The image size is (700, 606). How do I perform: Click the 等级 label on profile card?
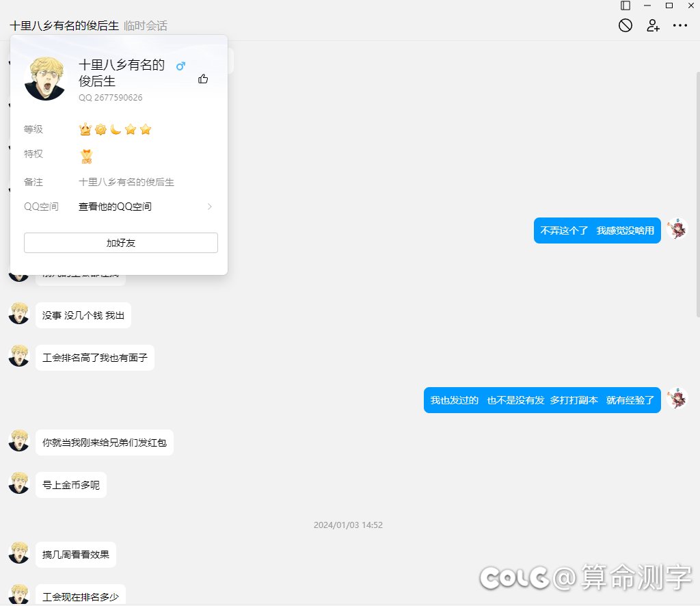pos(33,129)
